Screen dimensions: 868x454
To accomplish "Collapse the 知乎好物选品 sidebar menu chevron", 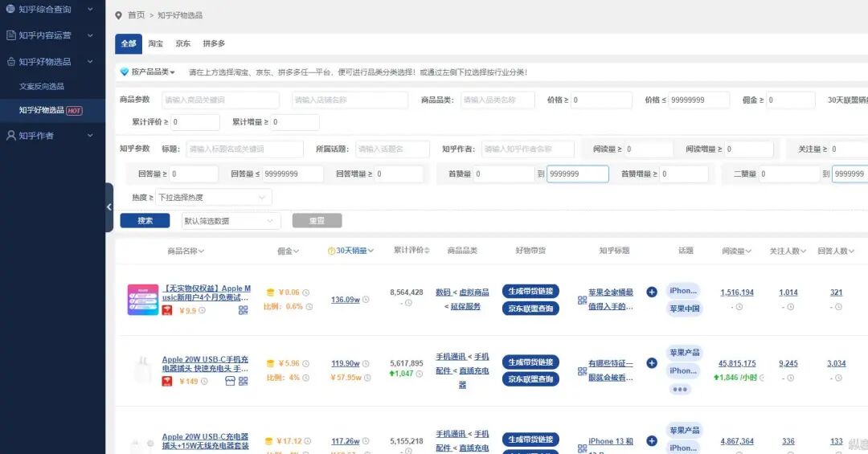I will [x=90, y=61].
